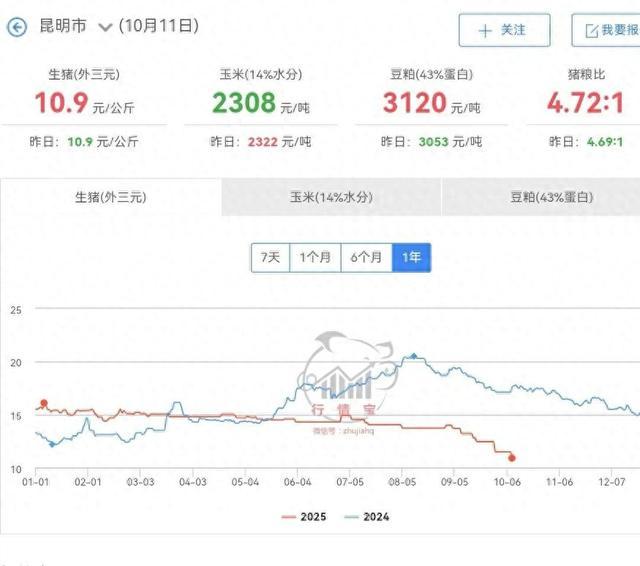Select the 6个月 time range
The height and width of the screenshot is (566, 640).
click(x=366, y=257)
